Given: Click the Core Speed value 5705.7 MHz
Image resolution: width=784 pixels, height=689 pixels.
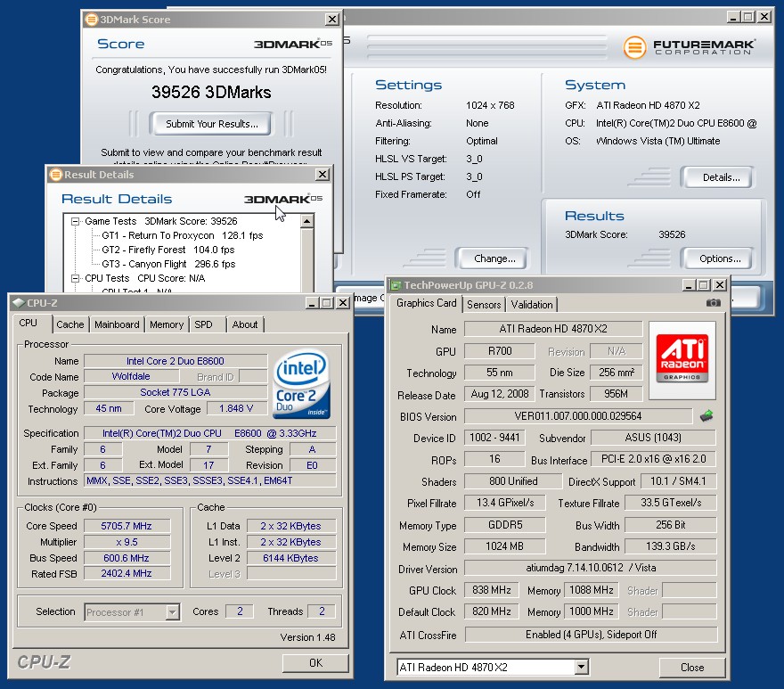Looking at the screenshot, I should click(x=127, y=526).
